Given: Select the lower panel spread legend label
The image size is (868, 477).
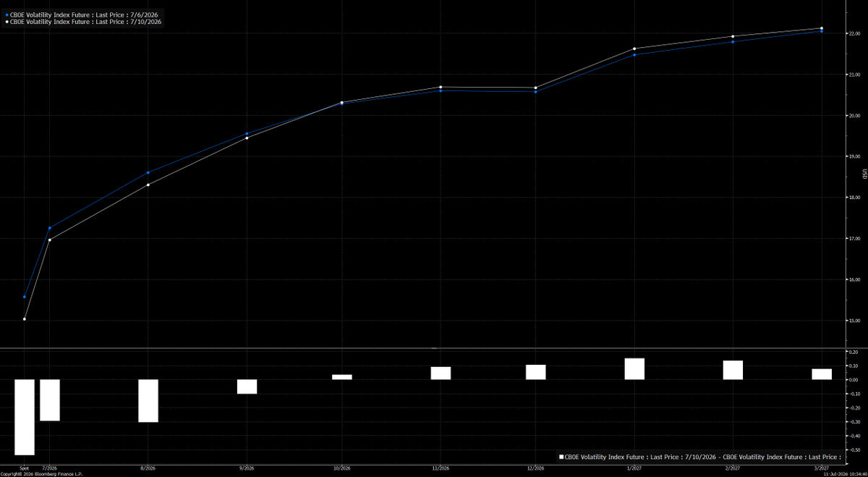Looking at the screenshot, I should (702, 457).
